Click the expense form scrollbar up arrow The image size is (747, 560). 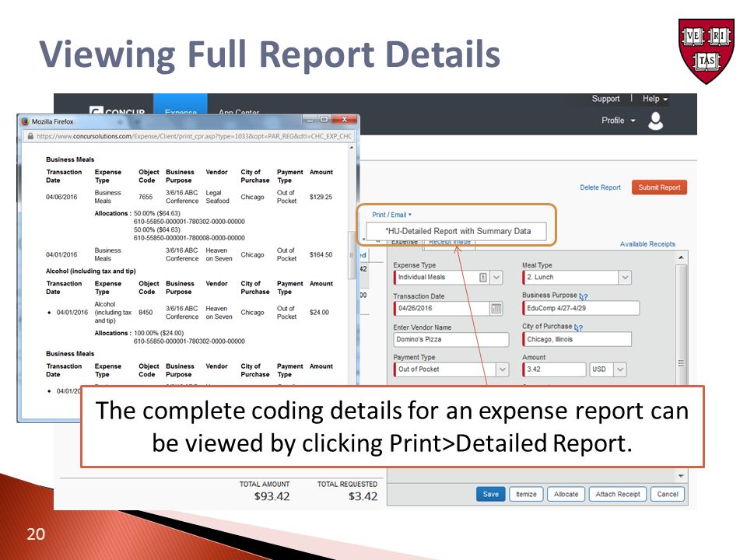682,257
